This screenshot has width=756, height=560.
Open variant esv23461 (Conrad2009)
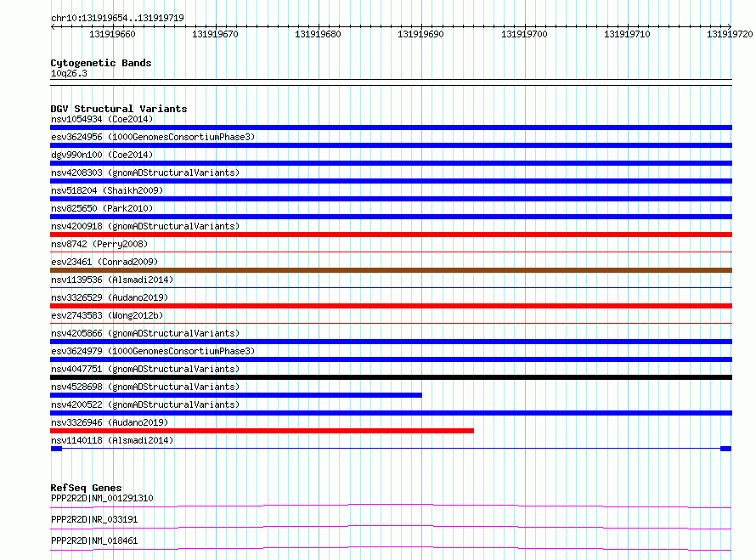click(104, 262)
